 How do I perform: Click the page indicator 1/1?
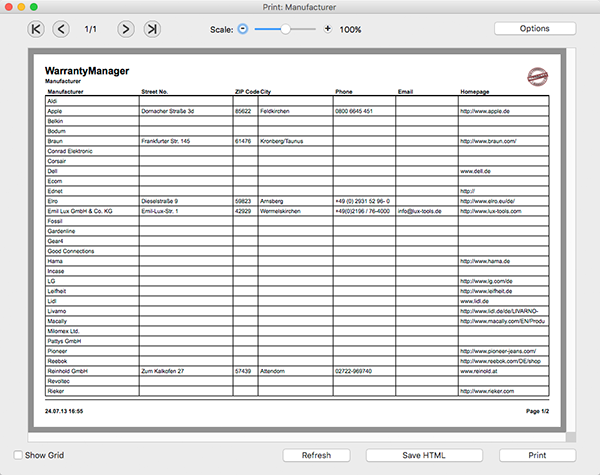(x=91, y=29)
